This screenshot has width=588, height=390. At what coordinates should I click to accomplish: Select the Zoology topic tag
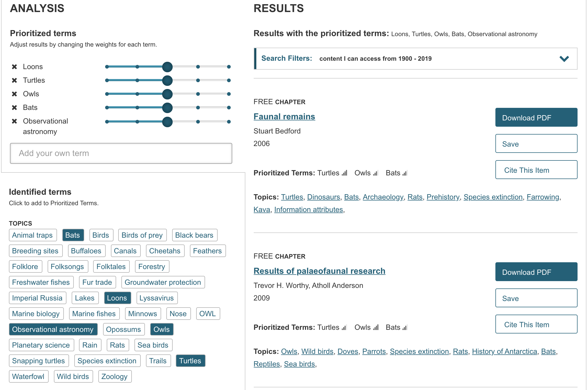pos(115,376)
